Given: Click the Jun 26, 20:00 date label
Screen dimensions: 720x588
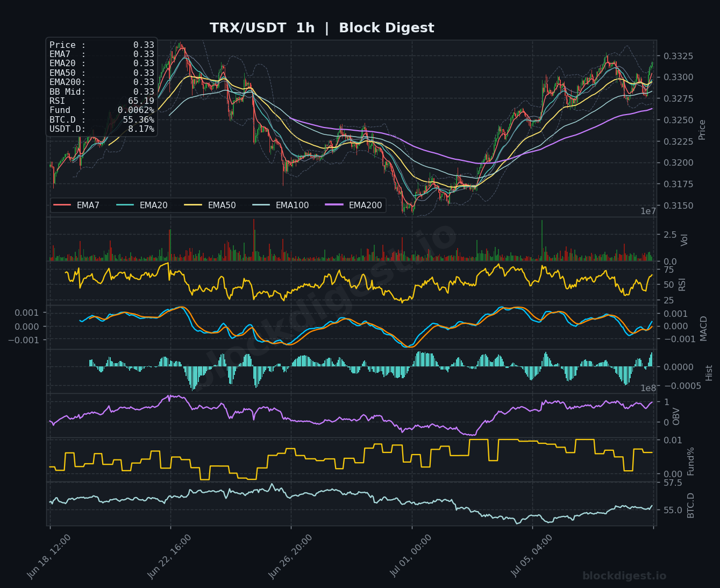Looking at the screenshot, I should coord(290,556).
